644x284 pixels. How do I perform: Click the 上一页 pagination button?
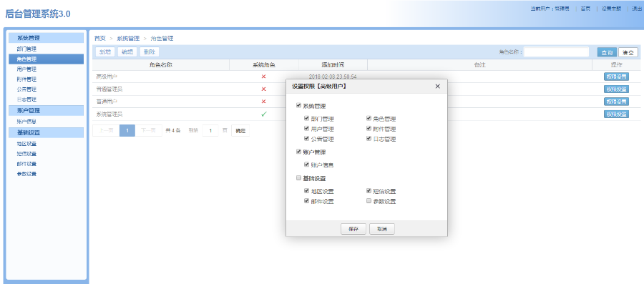coord(106,130)
